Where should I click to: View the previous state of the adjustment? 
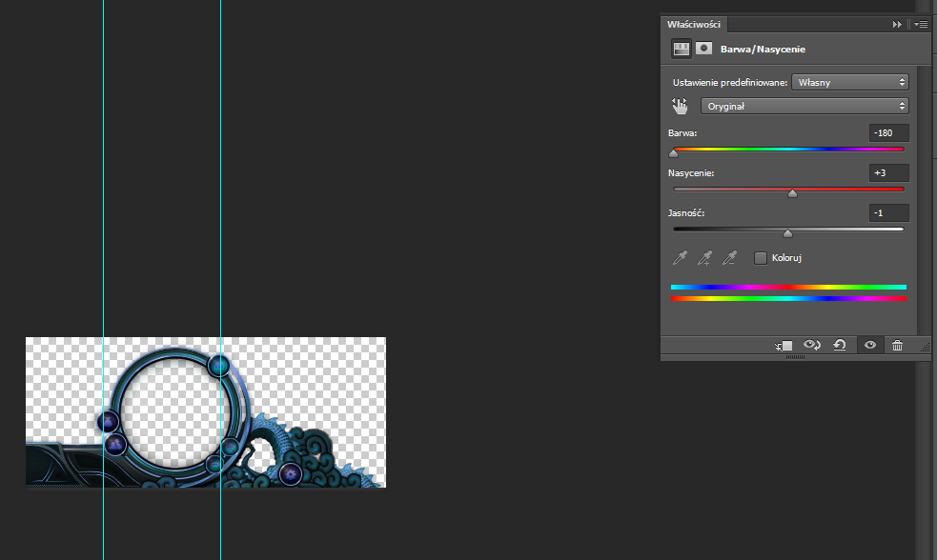point(811,345)
